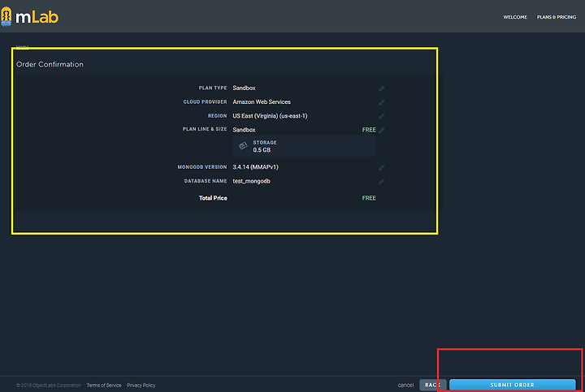Click the storage disk icon
The image size is (585, 392).
click(243, 146)
